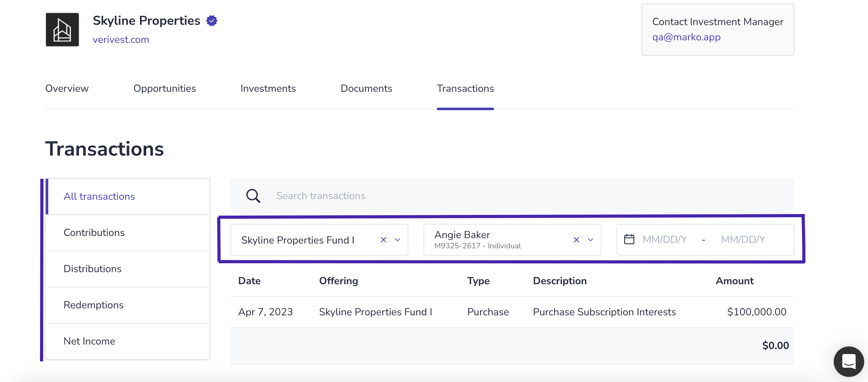Image resolution: width=868 pixels, height=382 pixels.
Task: Click into the Search transactions field
Action: coord(512,196)
